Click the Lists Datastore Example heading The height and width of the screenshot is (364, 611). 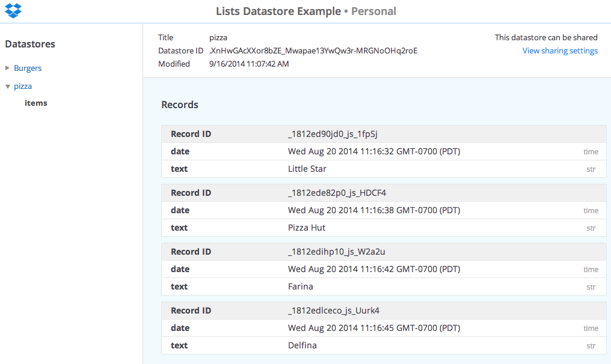[x=279, y=11]
